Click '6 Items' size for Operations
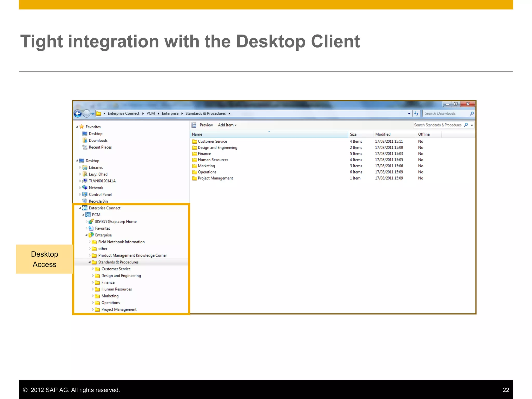Screen dimensions: 532x399 (356, 172)
